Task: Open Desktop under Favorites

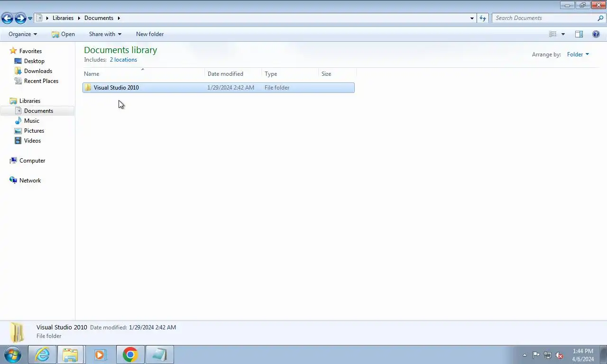Action: click(34, 61)
